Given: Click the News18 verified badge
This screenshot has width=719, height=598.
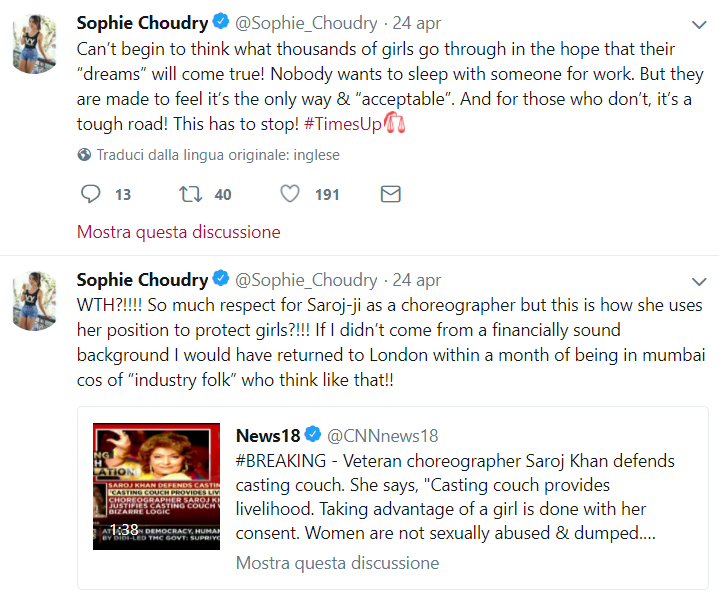Looking at the screenshot, I should 313,434.
